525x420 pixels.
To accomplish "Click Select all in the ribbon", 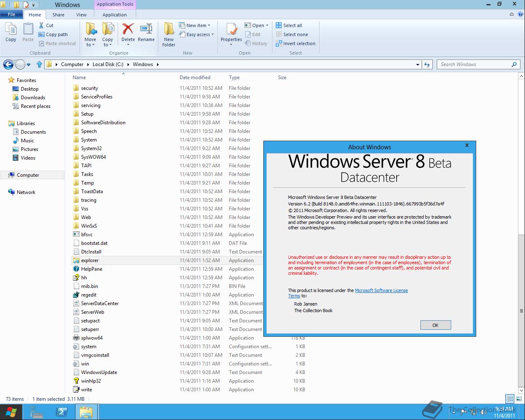I will [x=289, y=25].
